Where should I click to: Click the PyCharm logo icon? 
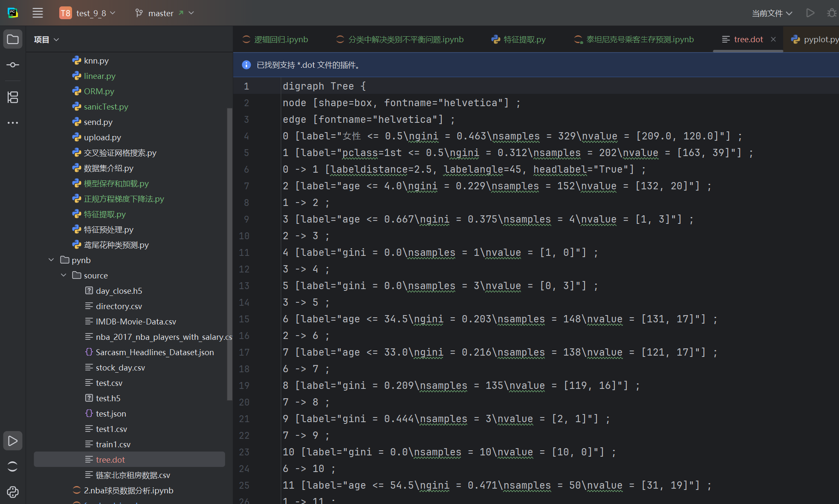[13, 13]
